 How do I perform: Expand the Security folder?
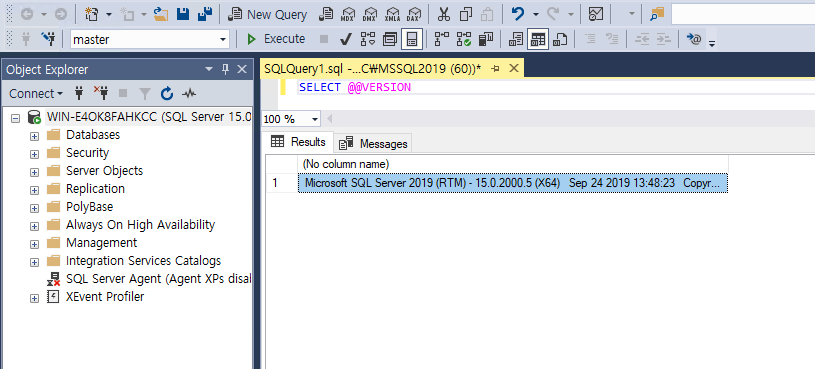[x=34, y=154]
